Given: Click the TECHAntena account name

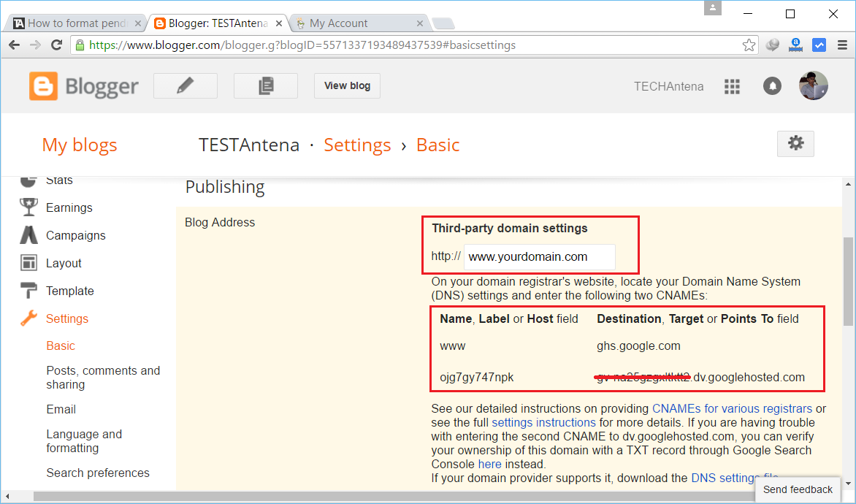Looking at the screenshot, I should 669,86.
